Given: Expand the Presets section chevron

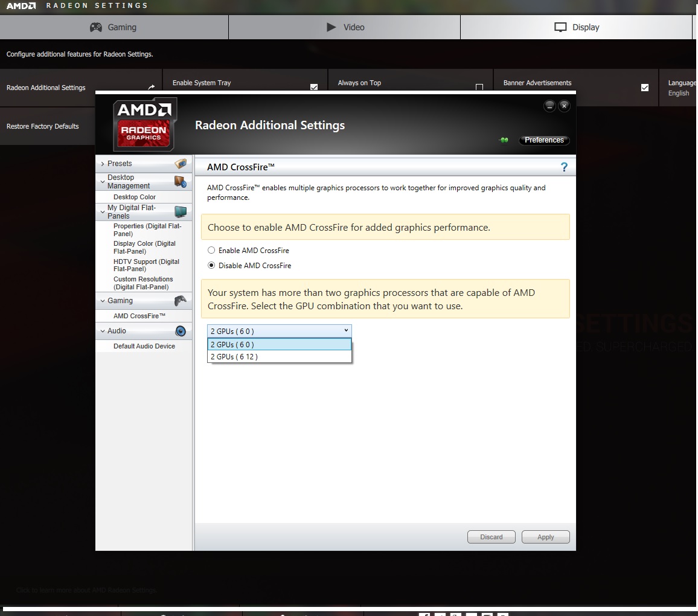Looking at the screenshot, I should point(103,164).
